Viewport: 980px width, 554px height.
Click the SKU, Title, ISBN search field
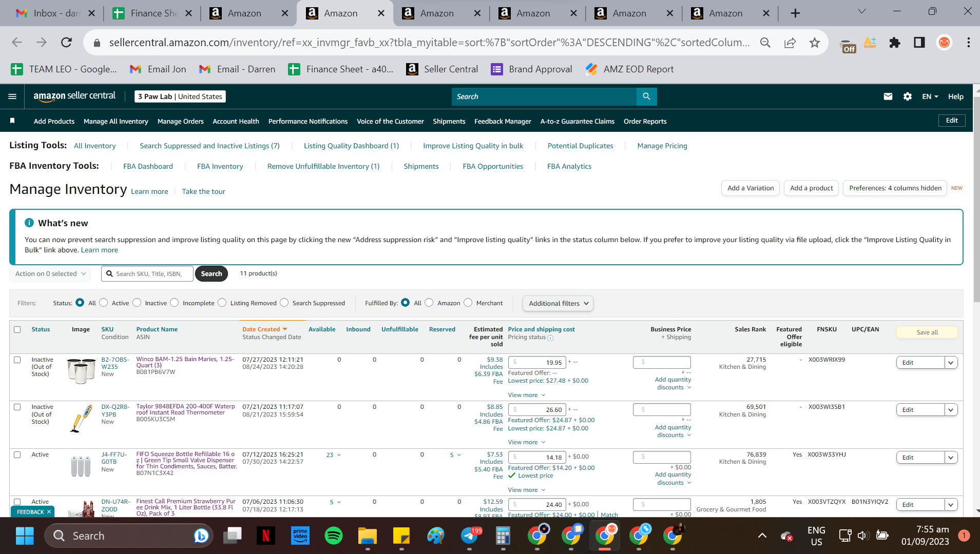pos(147,274)
